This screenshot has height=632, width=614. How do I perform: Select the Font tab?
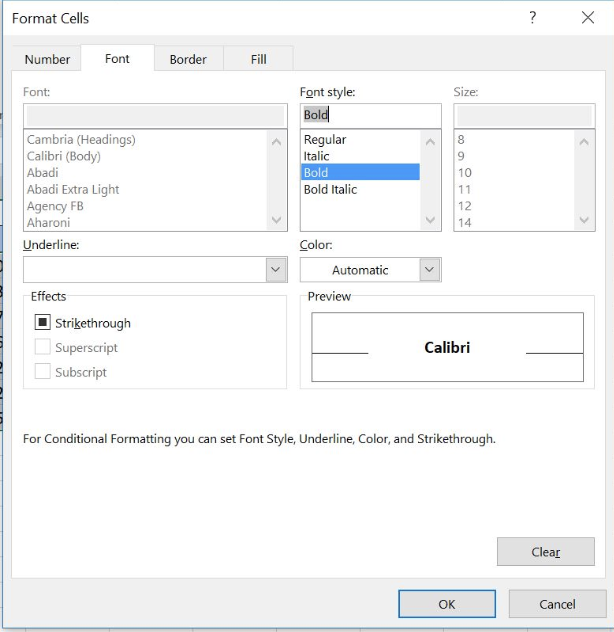pos(117,58)
